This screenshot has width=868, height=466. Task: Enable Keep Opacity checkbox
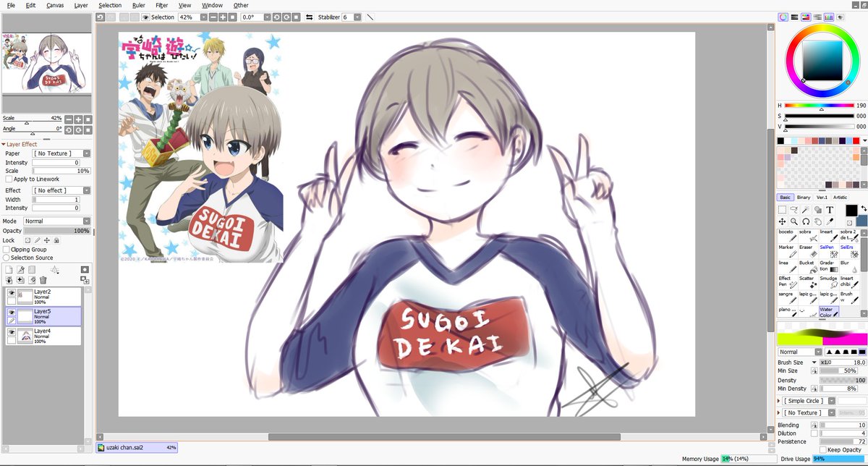click(822, 449)
